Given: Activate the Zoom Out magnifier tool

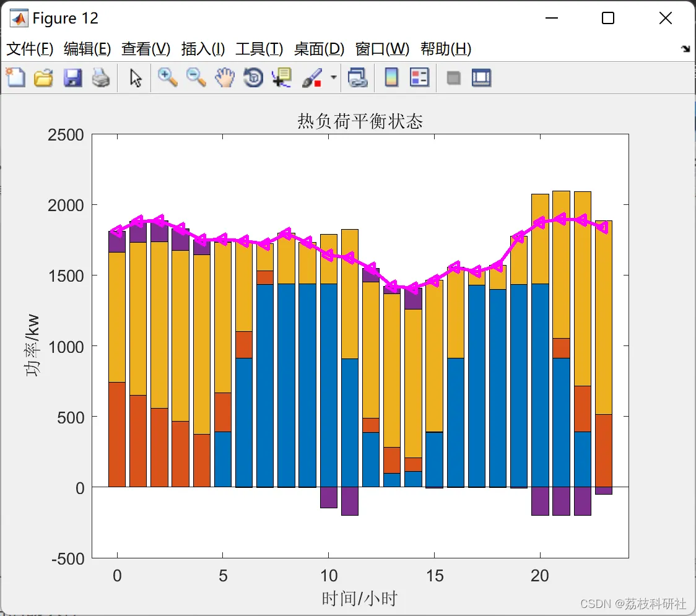Looking at the screenshot, I should [x=196, y=77].
